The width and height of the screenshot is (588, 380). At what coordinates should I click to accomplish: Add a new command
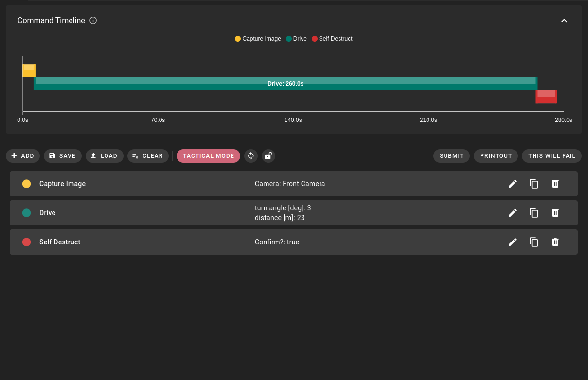23,156
